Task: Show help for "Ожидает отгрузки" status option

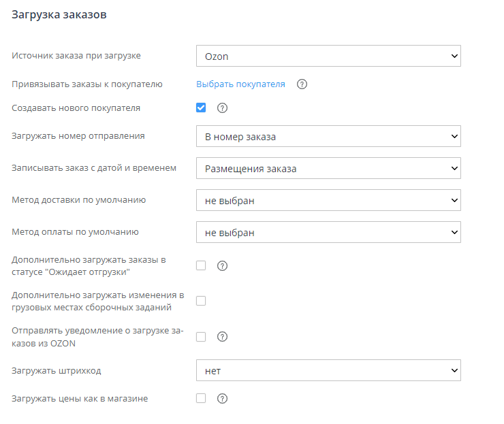Action: point(221,266)
